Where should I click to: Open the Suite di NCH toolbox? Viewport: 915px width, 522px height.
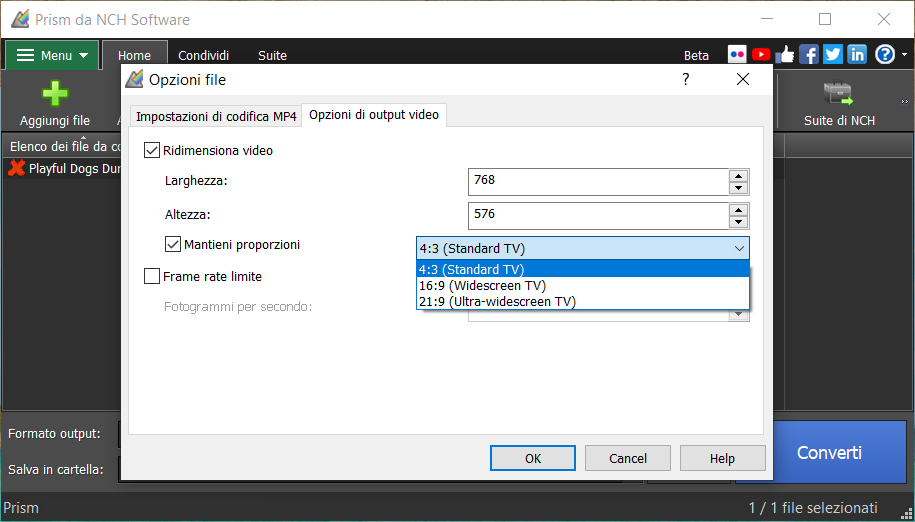[x=838, y=95]
